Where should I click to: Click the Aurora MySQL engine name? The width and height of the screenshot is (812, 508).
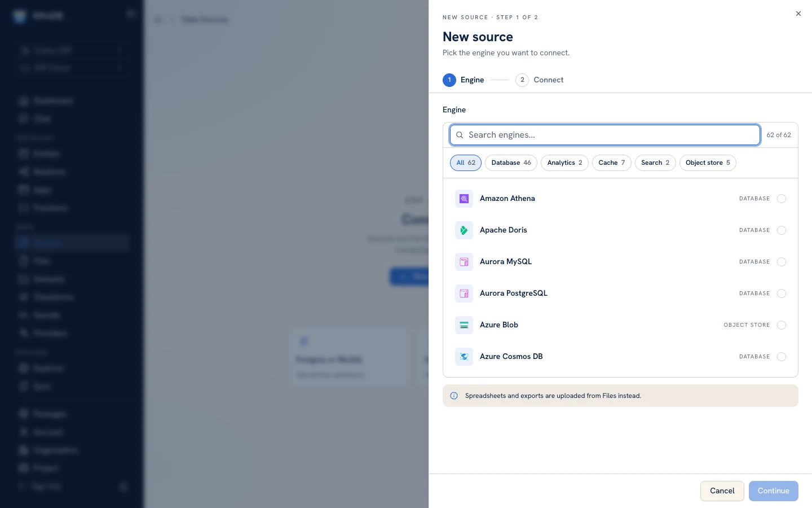506,262
